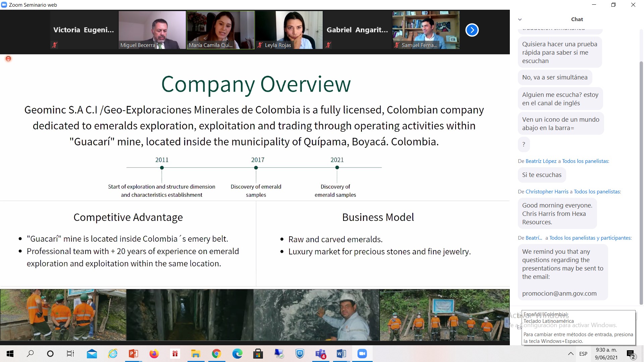
Task: Click the 'Si te escuchas' chat message
Action: coord(542,175)
